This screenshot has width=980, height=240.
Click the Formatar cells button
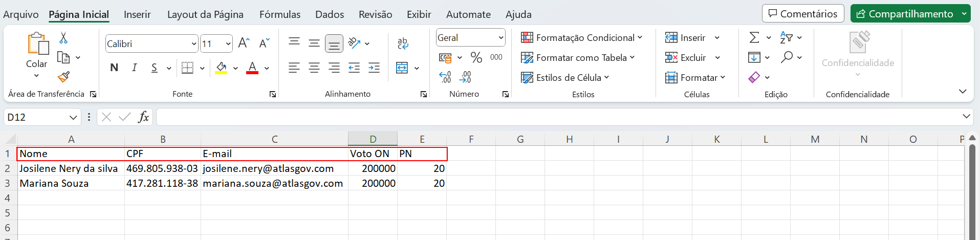(x=695, y=77)
